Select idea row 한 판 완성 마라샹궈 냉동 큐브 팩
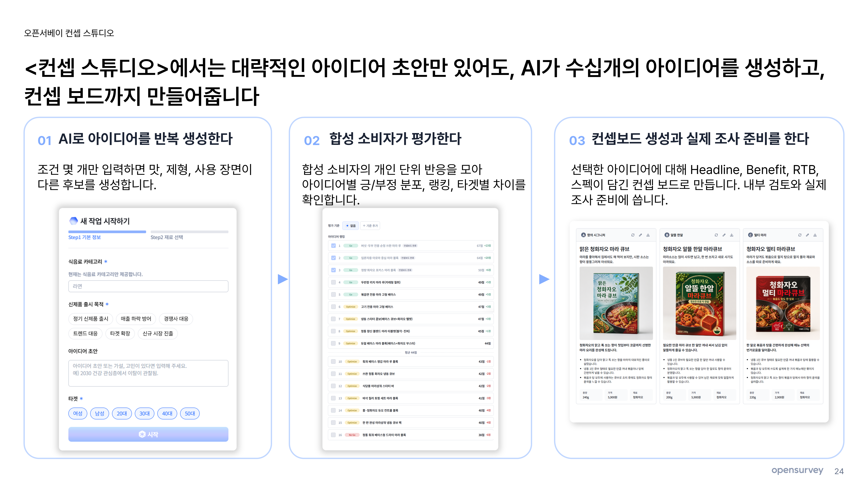The width and height of the screenshot is (868, 488). click(411, 423)
